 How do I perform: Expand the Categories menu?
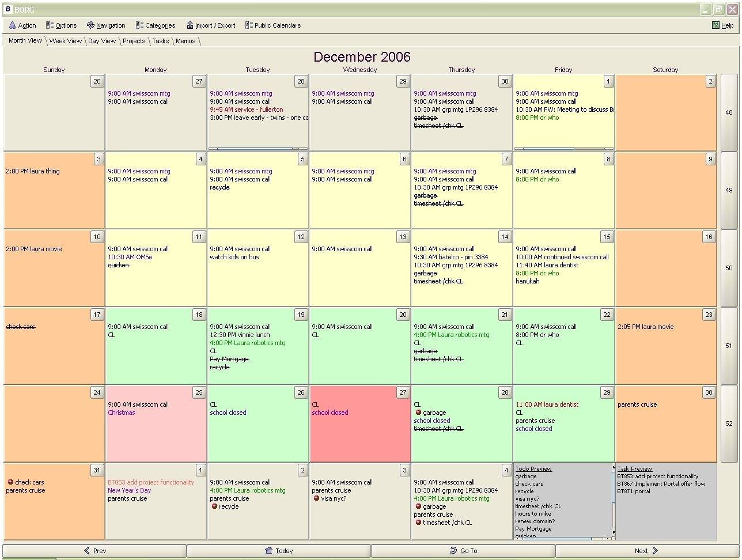click(x=156, y=25)
